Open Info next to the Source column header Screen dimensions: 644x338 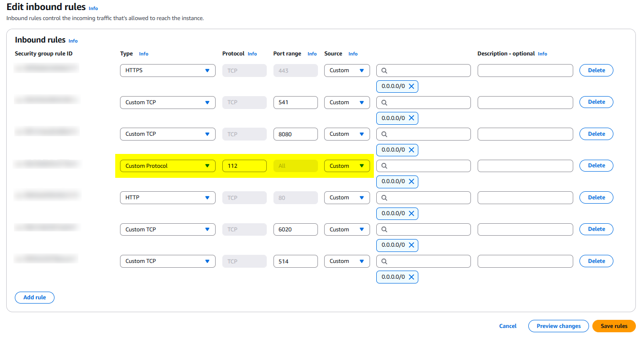[x=353, y=54]
